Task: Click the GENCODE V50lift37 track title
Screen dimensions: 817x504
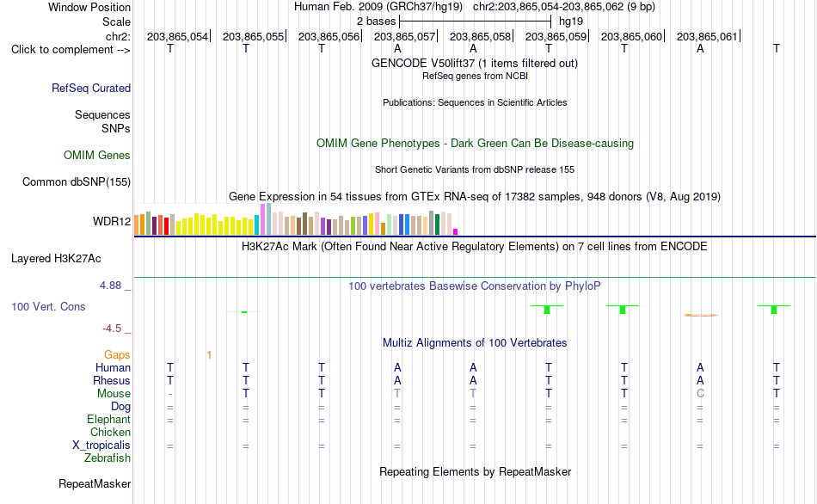Action: (x=475, y=64)
